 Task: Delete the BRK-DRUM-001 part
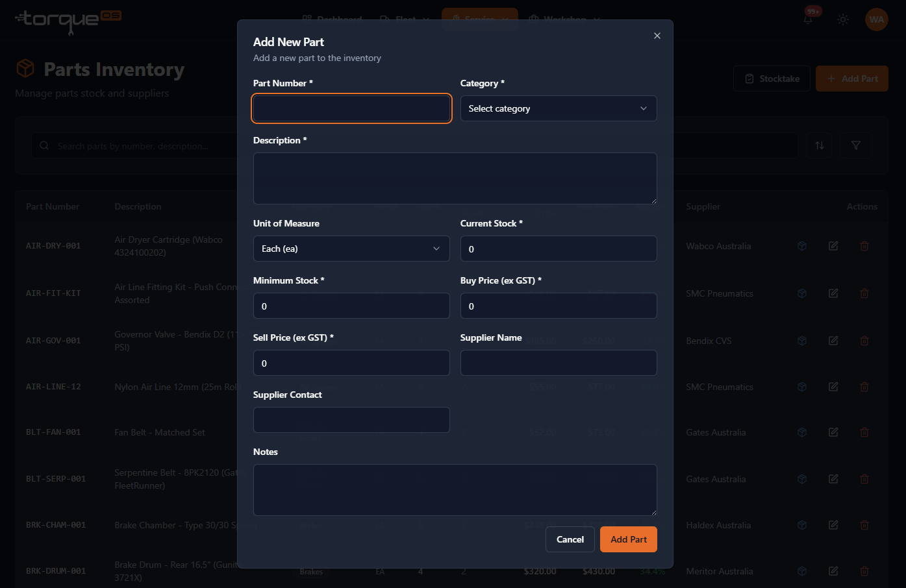[x=864, y=571]
